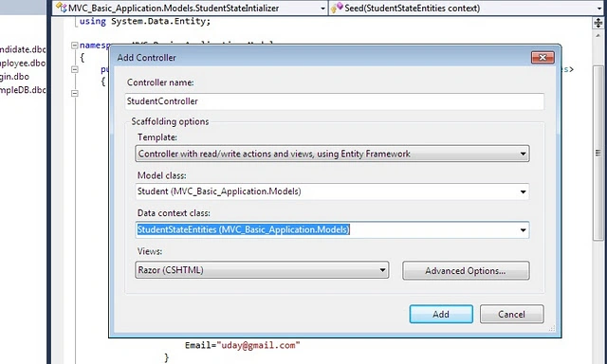Collapse the method outlining block in editor
This screenshot has height=364, width=607.
pyautogui.click(x=75, y=94)
